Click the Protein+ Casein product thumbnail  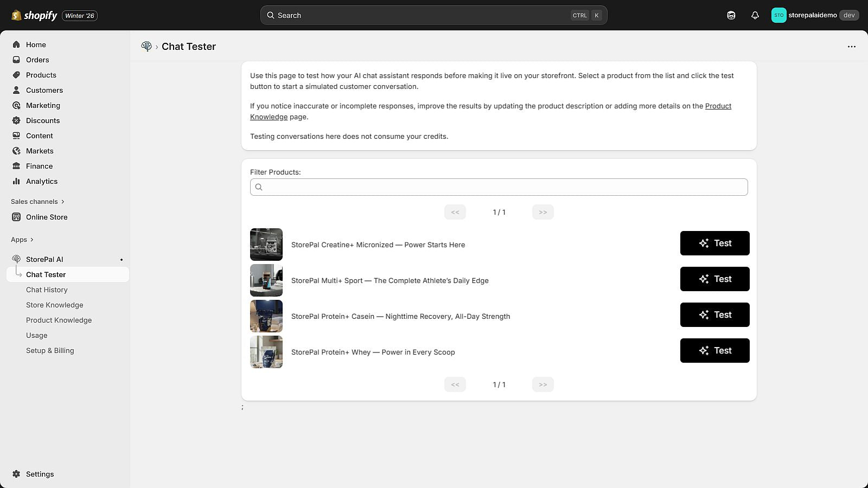(x=266, y=316)
